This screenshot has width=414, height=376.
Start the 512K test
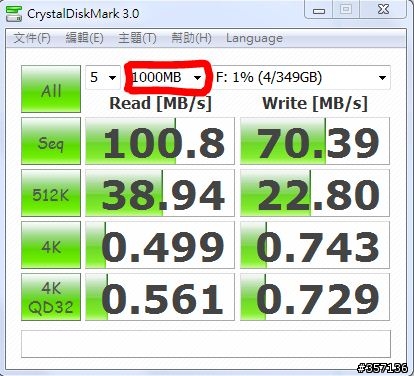coord(51,193)
